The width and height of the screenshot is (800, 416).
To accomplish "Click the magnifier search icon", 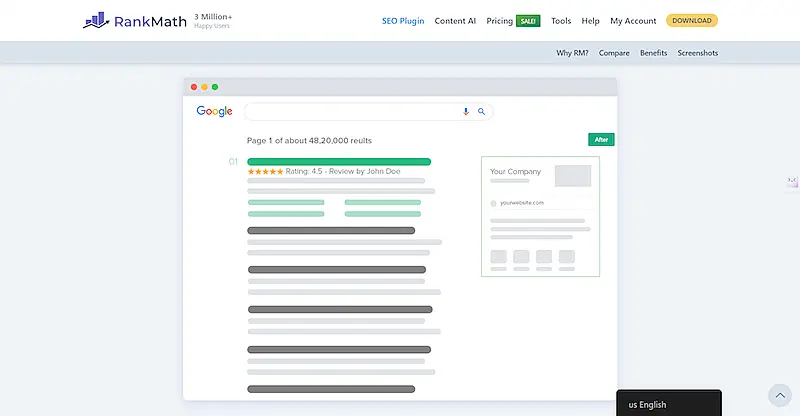I will (481, 112).
